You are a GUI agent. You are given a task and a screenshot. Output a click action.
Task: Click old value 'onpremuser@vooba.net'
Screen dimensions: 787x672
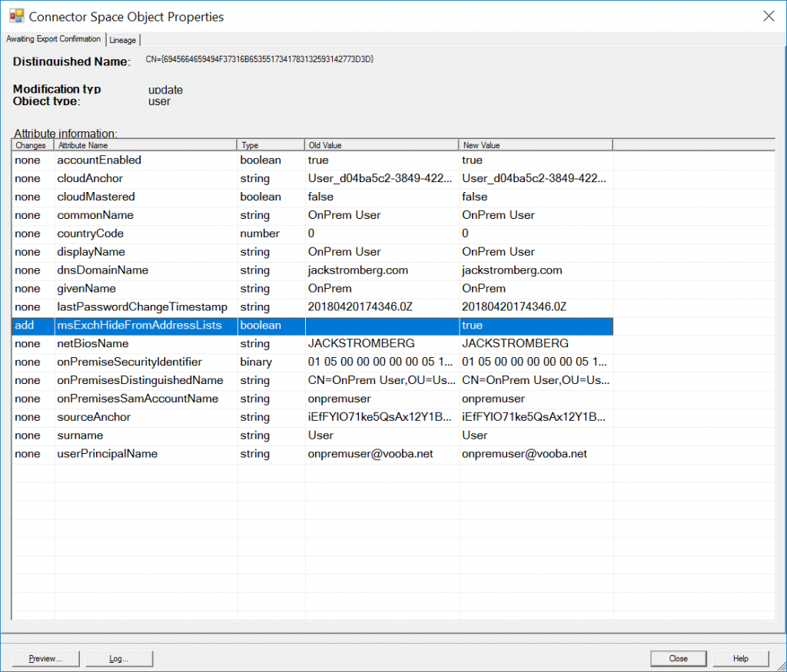pyautogui.click(x=370, y=454)
